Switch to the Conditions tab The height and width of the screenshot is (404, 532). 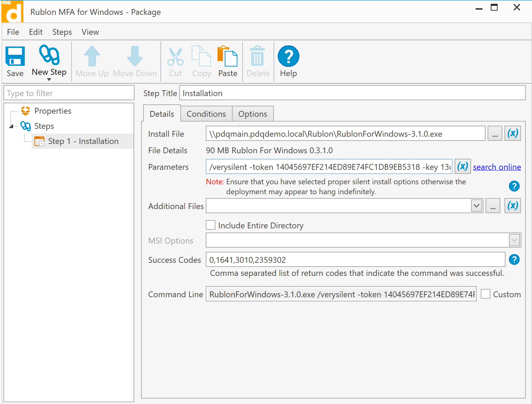[206, 114]
